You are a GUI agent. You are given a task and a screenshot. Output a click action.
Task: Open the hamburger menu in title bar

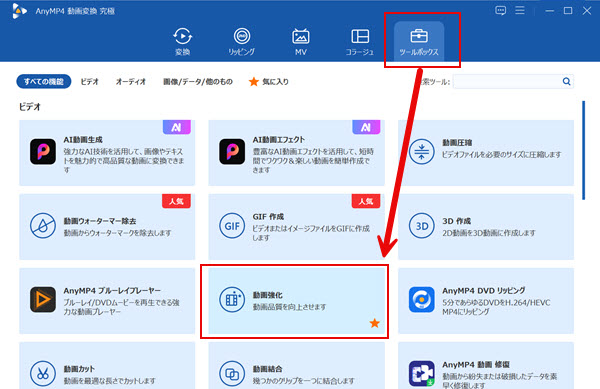pyautogui.click(x=520, y=10)
